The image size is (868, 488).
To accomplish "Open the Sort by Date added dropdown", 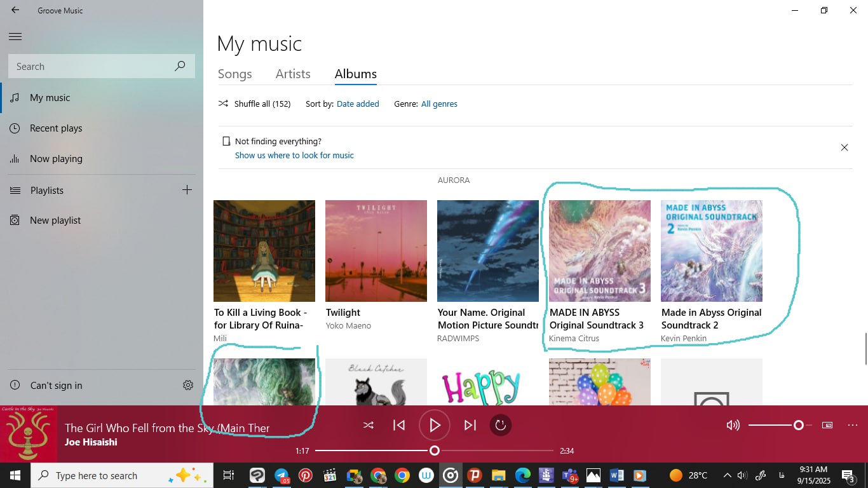I will 358,104.
